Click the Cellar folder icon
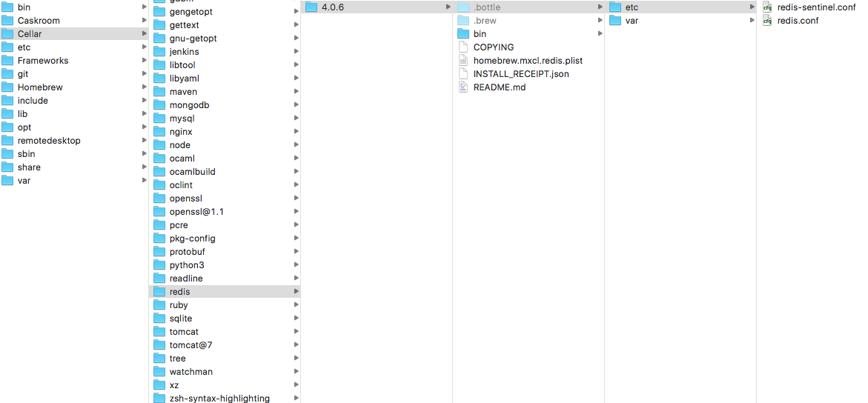Viewport: 868px width, 403px height. point(7,34)
